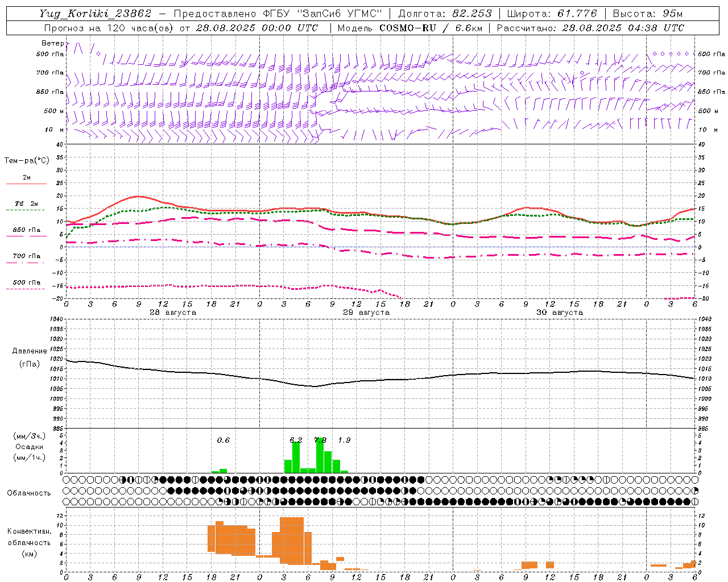The image size is (728, 582).
Task: Select the '6.2' precipitation total value
Action: tap(296, 440)
